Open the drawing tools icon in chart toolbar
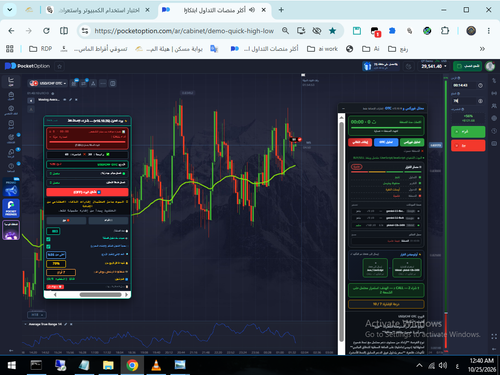Image resolution: width=500 pixels, height=375 pixels. [93, 83]
